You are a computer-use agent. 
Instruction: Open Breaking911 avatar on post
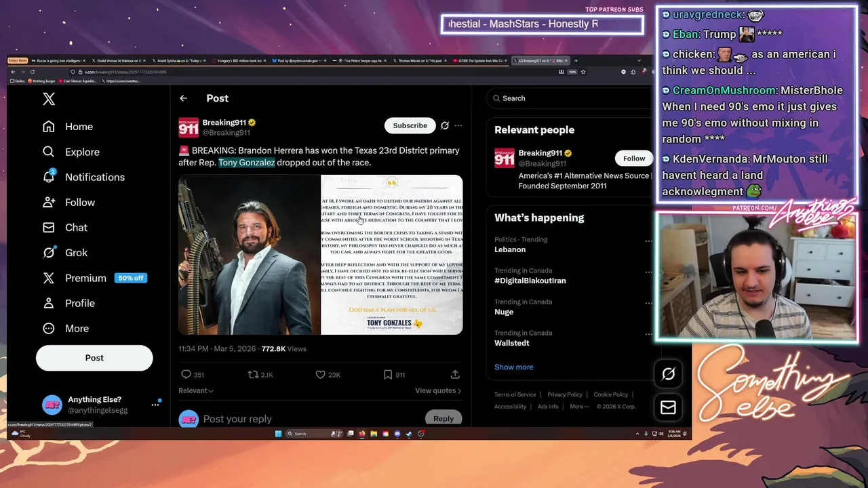click(189, 127)
